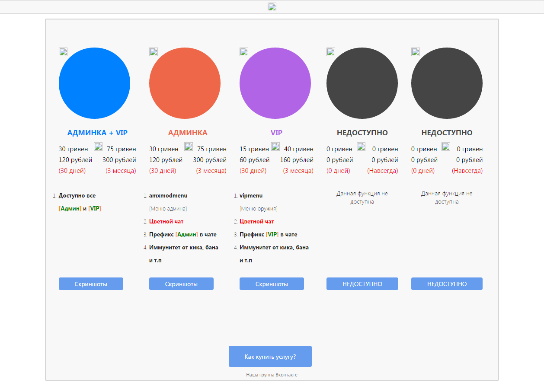The image size is (544, 392).
Task: Click 'Префикс [VIP] в чате' item
Action: pyautogui.click(x=269, y=234)
